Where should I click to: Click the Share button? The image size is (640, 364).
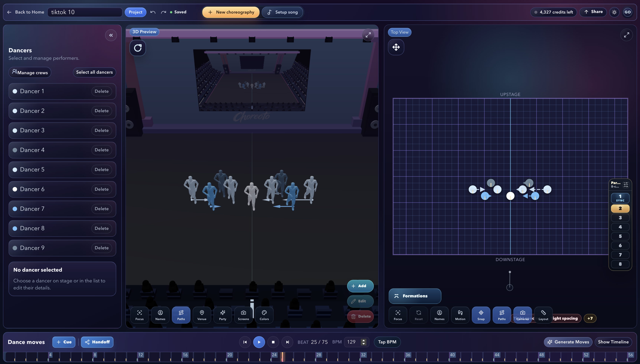[593, 12]
